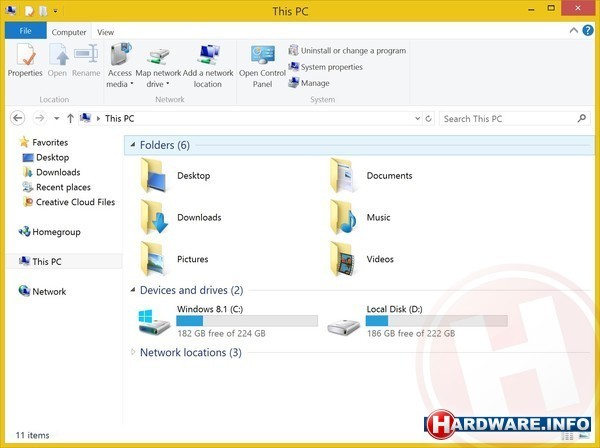Screen dimensions: 600x448
Task: Click 182 GB free of 224 GB text
Action: click(222, 333)
